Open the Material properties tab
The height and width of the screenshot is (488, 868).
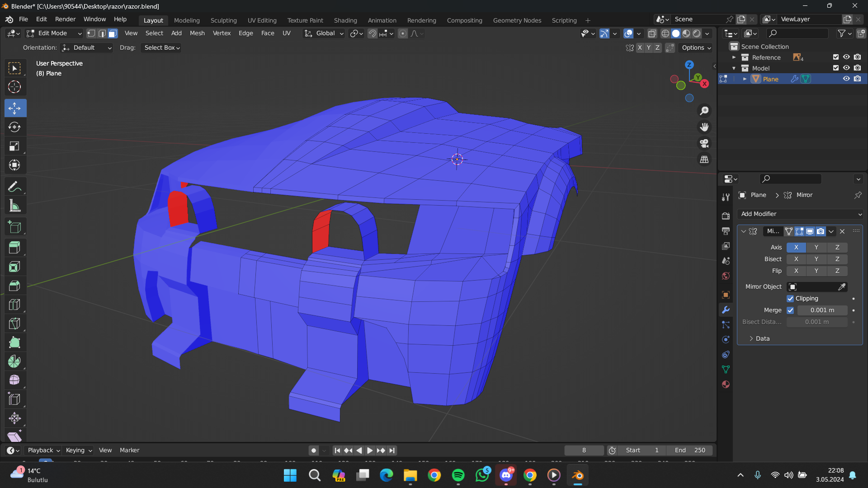726,385
